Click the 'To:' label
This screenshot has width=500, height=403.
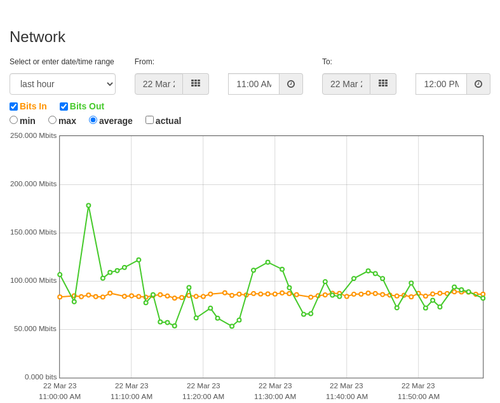tap(327, 62)
